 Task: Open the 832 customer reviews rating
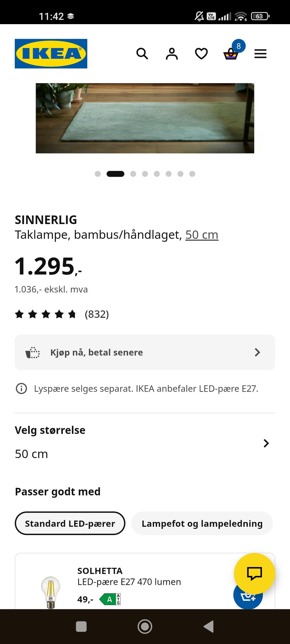(62, 314)
